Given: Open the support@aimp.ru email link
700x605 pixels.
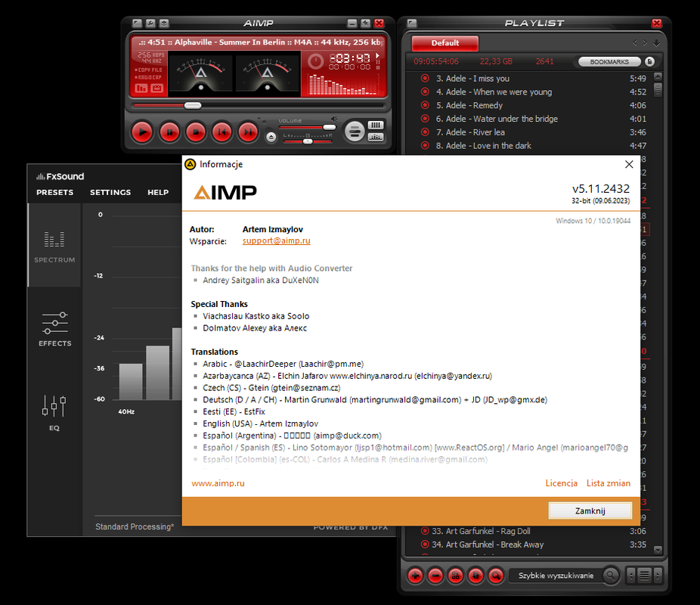Looking at the screenshot, I should pos(277,240).
